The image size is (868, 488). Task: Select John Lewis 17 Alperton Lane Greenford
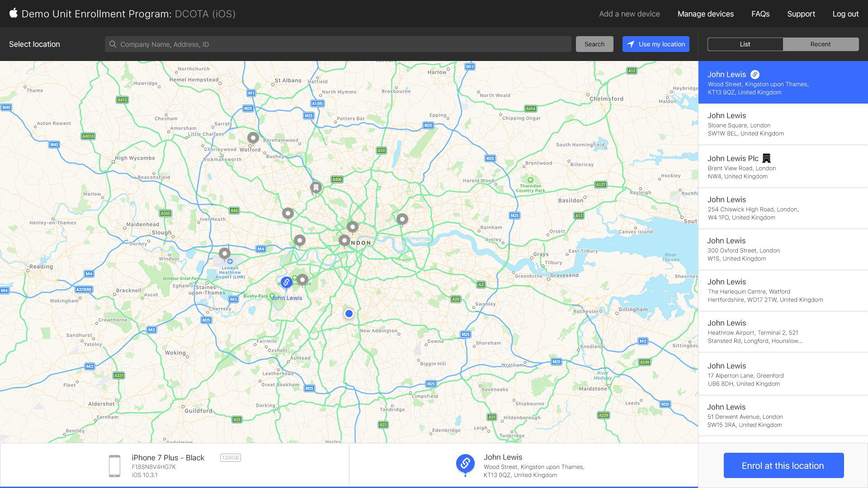pos(783,374)
